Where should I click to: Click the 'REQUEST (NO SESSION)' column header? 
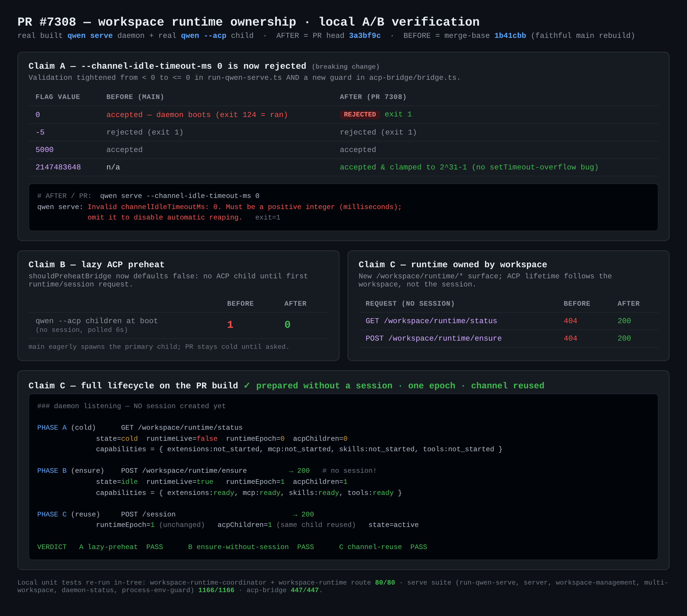410,304
